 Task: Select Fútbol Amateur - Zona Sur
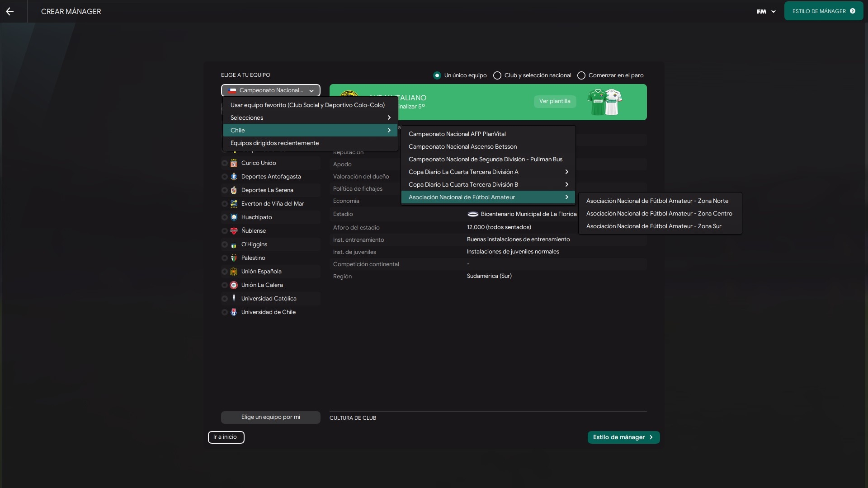pos(660,226)
